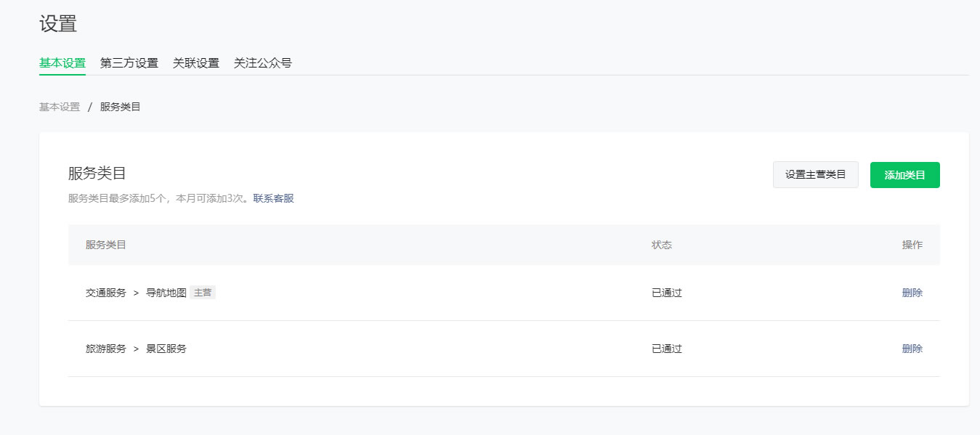
Task: Delete the 景区服务 service category
Action: coord(912,349)
